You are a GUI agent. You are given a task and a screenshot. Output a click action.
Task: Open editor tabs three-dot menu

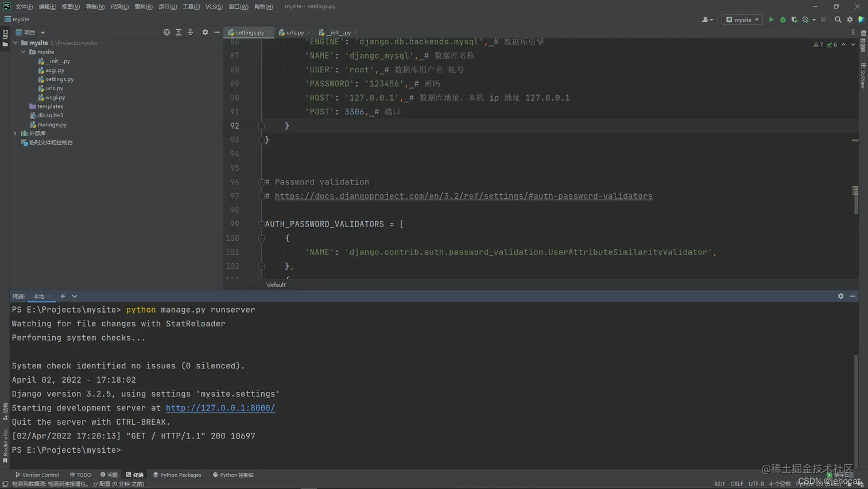click(x=853, y=32)
